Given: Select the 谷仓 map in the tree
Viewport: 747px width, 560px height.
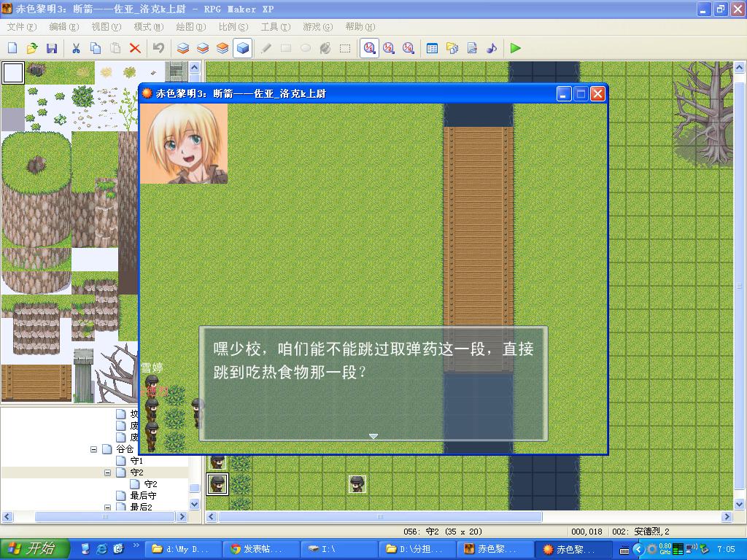Looking at the screenshot, I should pyautogui.click(x=125, y=449).
